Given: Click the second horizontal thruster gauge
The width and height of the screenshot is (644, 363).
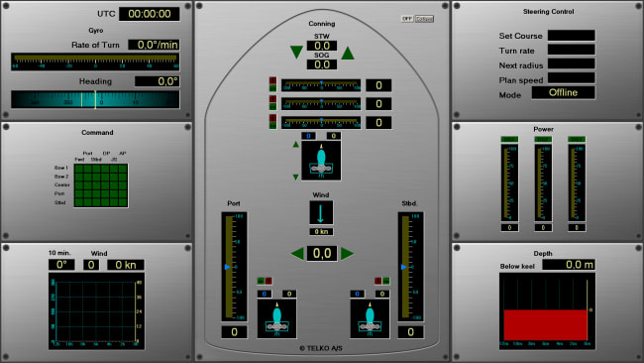Looking at the screenshot, I should [x=321, y=103].
